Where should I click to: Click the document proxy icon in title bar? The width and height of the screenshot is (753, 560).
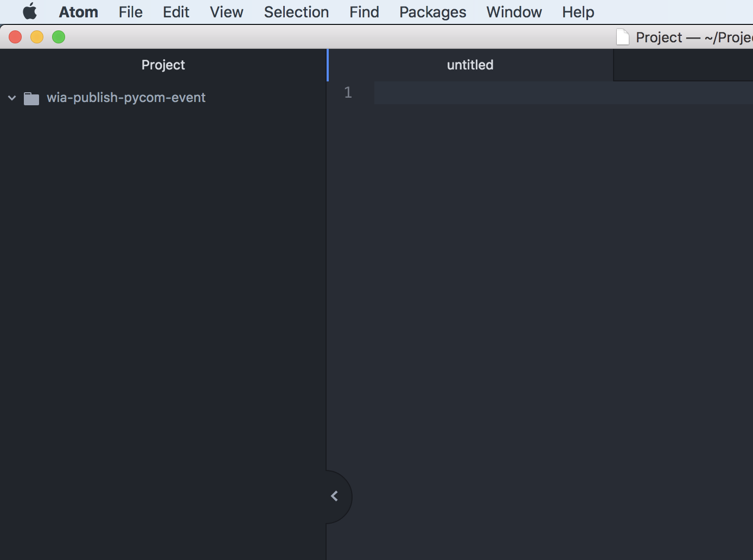click(x=623, y=37)
